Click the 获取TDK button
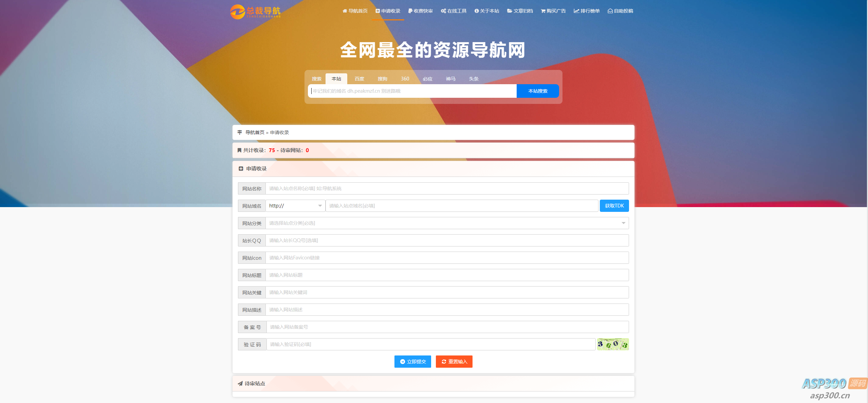 point(614,205)
